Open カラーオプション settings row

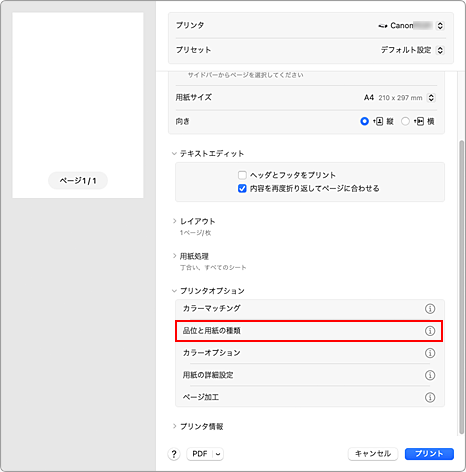point(310,353)
